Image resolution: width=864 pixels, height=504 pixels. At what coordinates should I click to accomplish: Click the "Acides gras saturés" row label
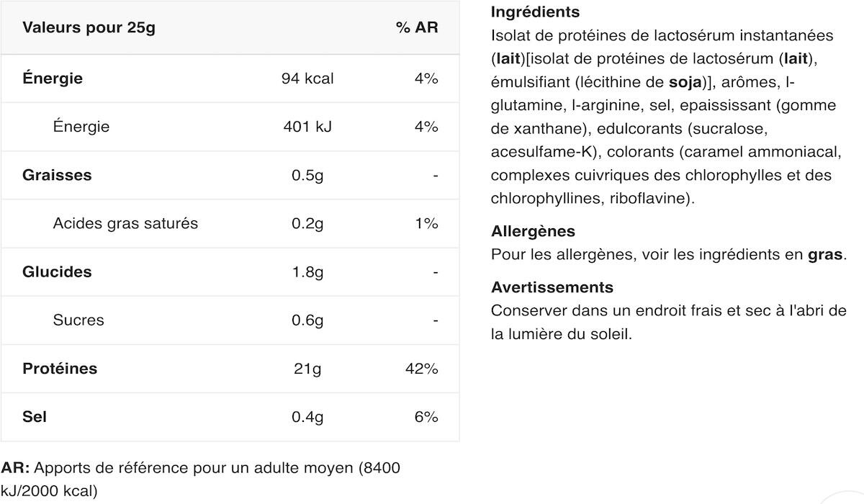(x=125, y=223)
